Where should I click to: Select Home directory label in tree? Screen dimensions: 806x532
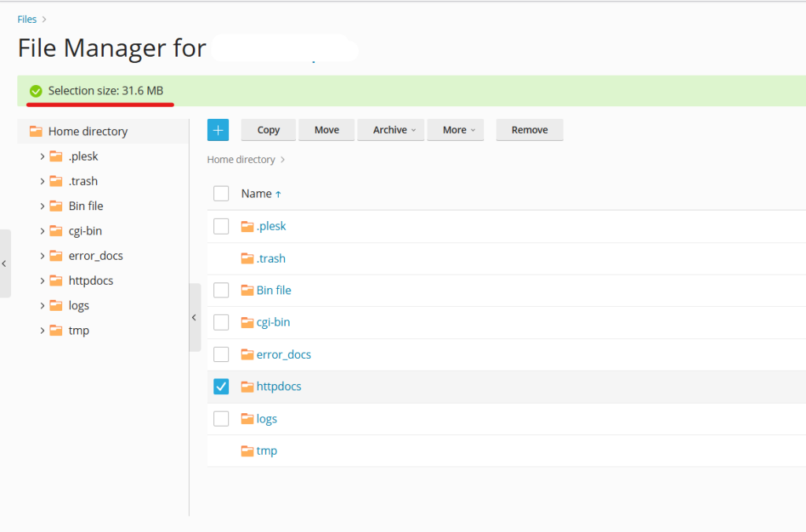(x=88, y=131)
